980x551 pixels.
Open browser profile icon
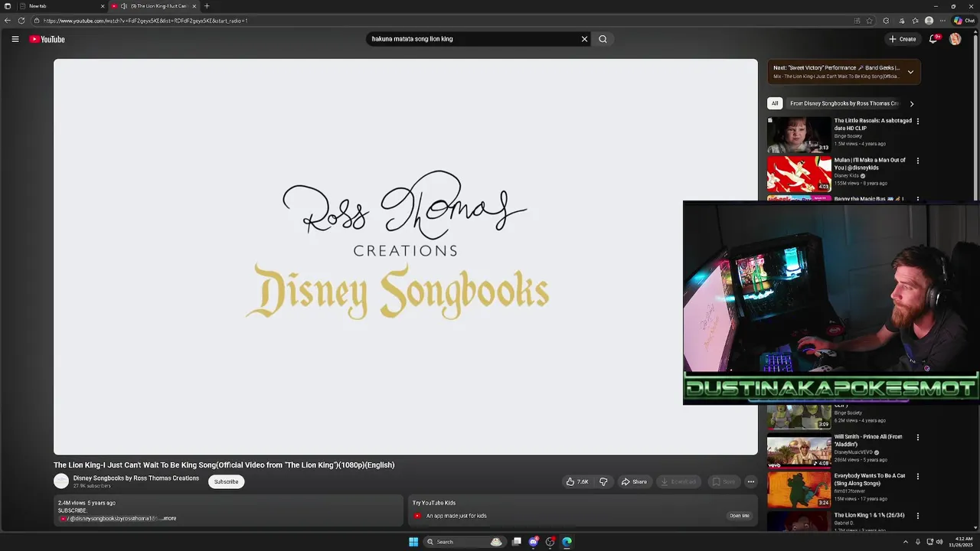tap(929, 21)
